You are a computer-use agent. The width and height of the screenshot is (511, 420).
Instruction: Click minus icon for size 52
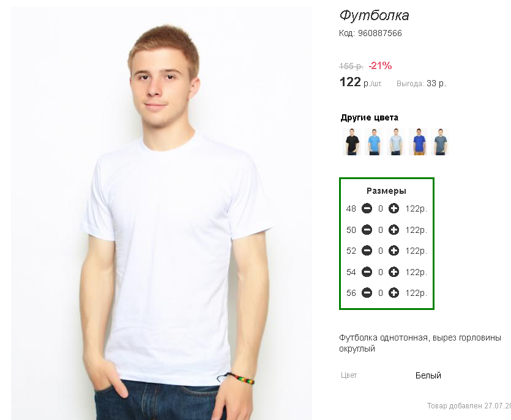click(367, 251)
